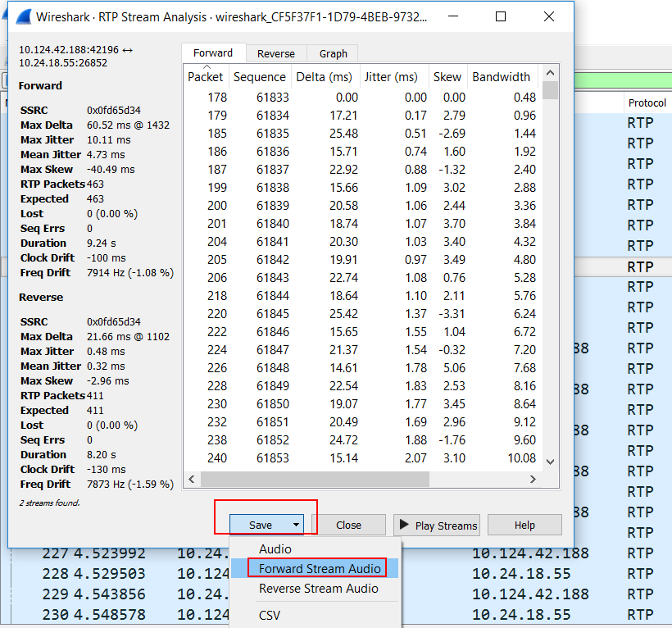Select the row with packet 222
Viewport: 672px width, 628px height.
tap(362, 331)
